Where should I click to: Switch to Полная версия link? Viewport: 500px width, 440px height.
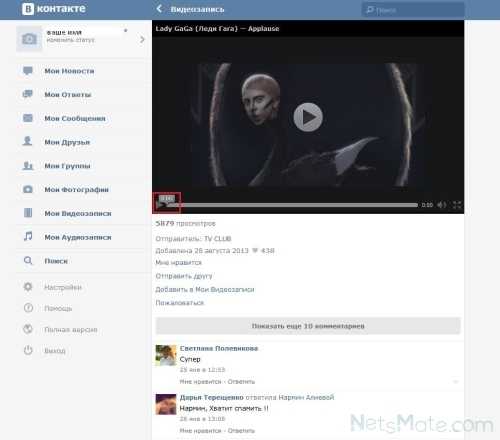tap(71, 329)
